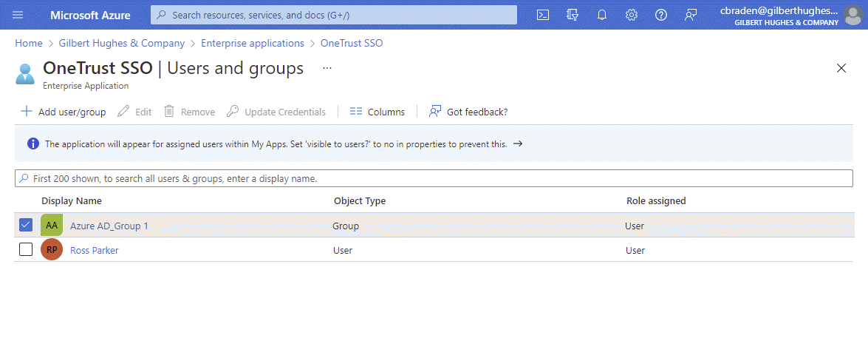The height and width of the screenshot is (358, 868).
Task: Open the Columns chooser
Action: tap(377, 112)
